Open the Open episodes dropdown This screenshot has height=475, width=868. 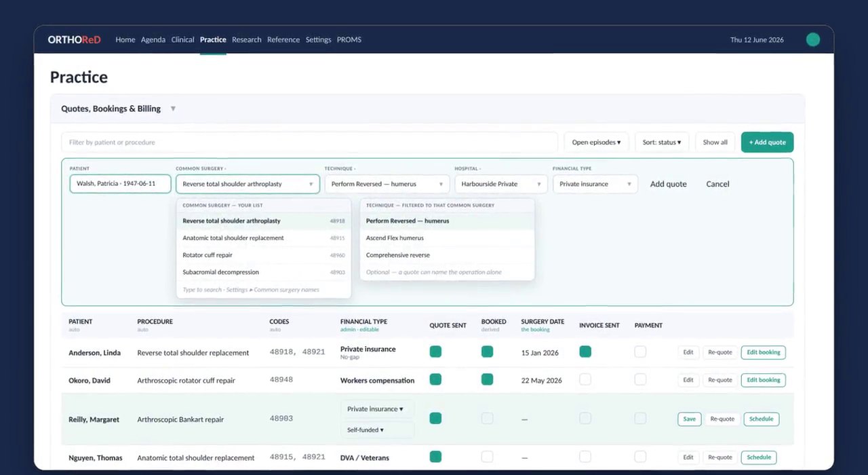pos(596,142)
